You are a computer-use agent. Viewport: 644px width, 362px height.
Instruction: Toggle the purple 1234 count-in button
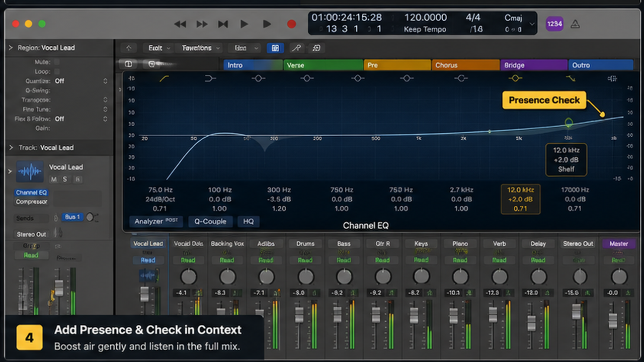pos(554,24)
